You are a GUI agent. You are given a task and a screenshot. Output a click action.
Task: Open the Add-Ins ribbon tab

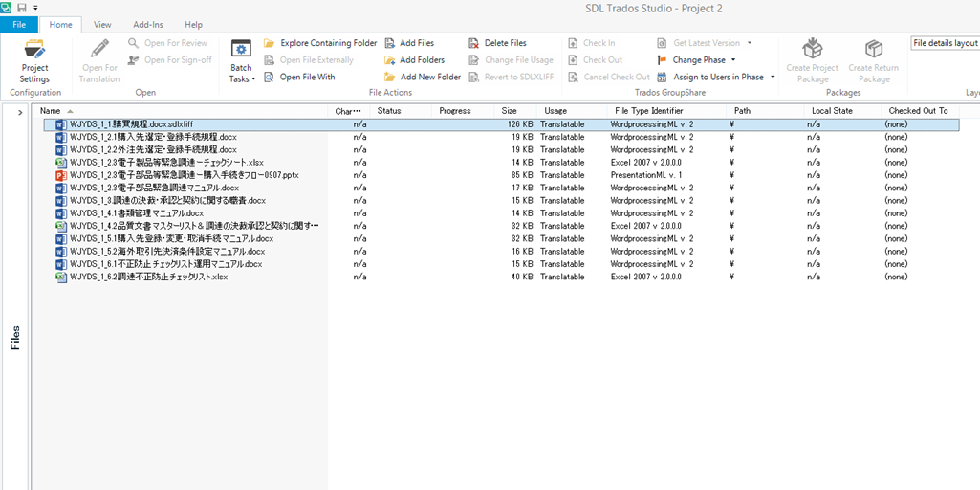coord(147,25)
